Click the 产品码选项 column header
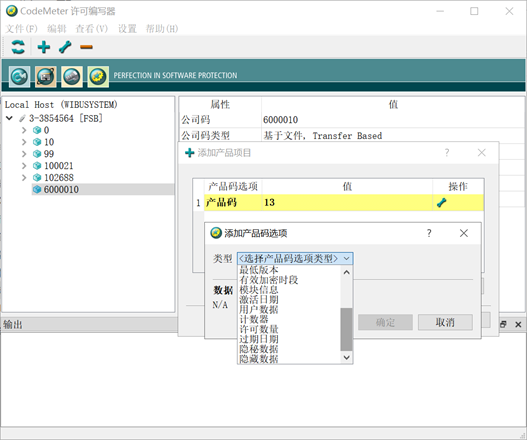 tap(233, 187)
